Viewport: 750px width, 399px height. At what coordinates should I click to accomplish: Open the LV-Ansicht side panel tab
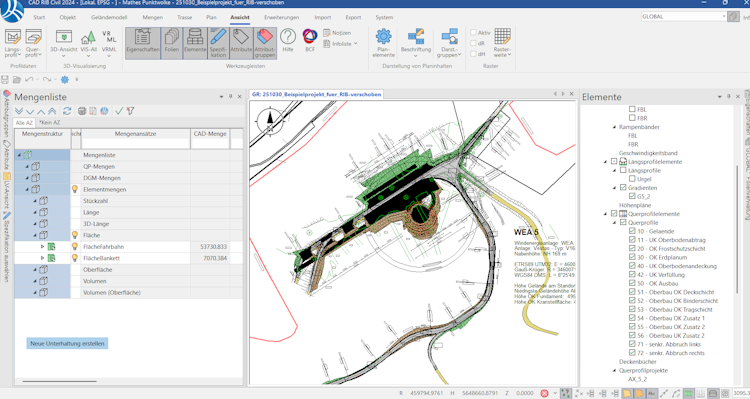(6, 189)
